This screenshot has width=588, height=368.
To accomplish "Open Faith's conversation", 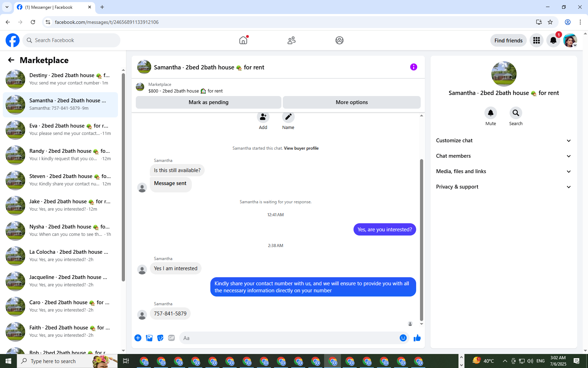I will (60, 332).
